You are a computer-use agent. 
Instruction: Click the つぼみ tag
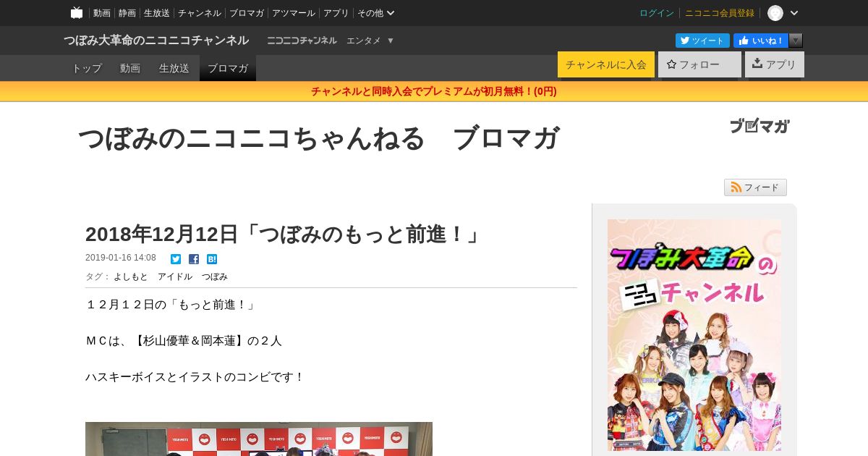[215, 276]
